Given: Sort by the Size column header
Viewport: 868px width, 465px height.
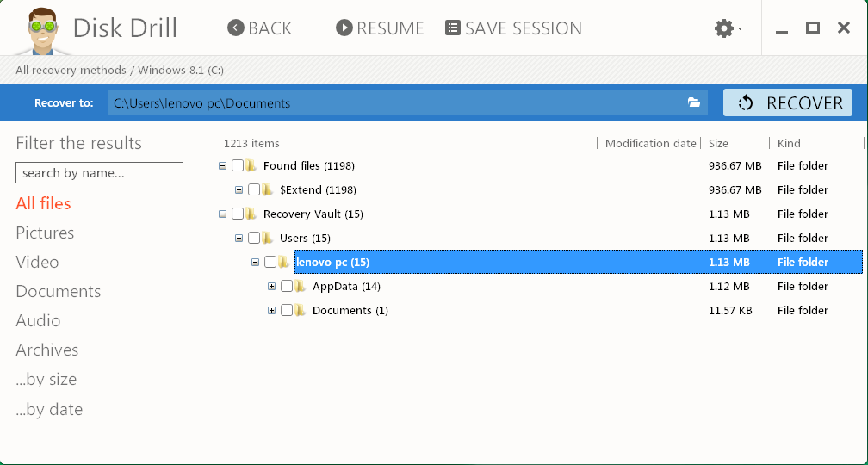Looking at the screenshot, I should pyautogui.click(x=719, y=144).
